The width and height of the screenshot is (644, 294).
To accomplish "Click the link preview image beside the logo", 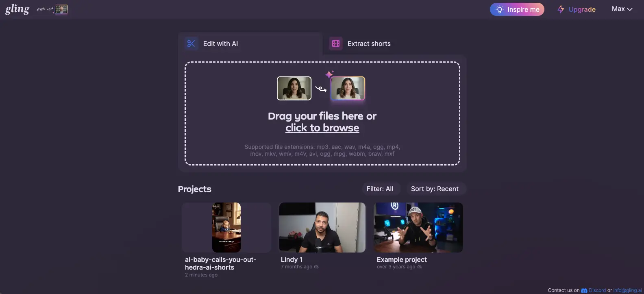I will coord(61,9).
